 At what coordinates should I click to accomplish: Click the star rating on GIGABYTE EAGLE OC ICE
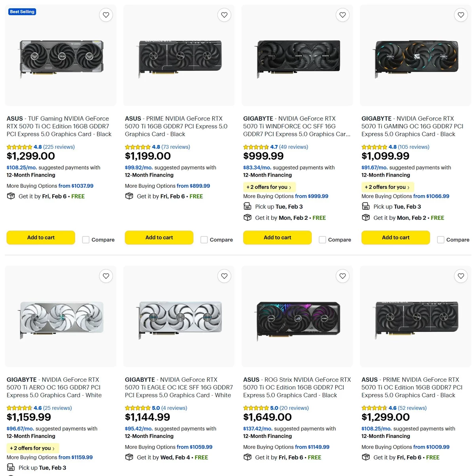click(x=138, y=407)
